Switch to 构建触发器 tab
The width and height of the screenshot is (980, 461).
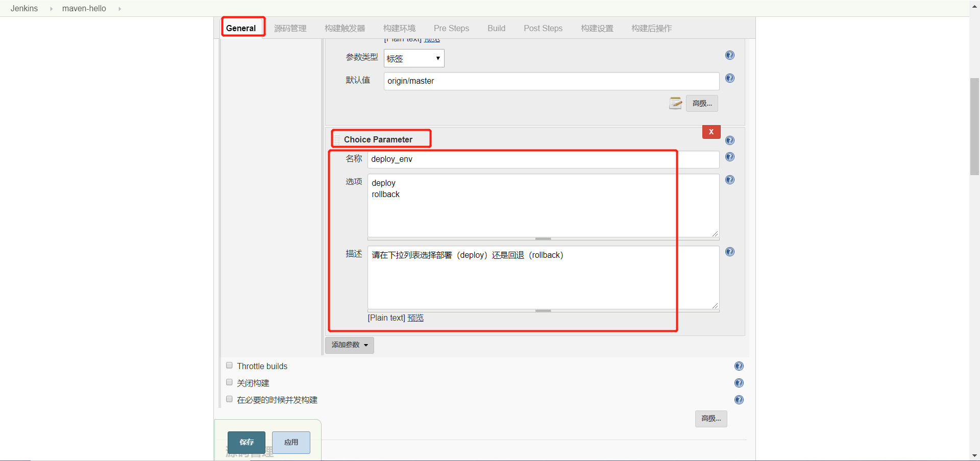pos(345,28)
